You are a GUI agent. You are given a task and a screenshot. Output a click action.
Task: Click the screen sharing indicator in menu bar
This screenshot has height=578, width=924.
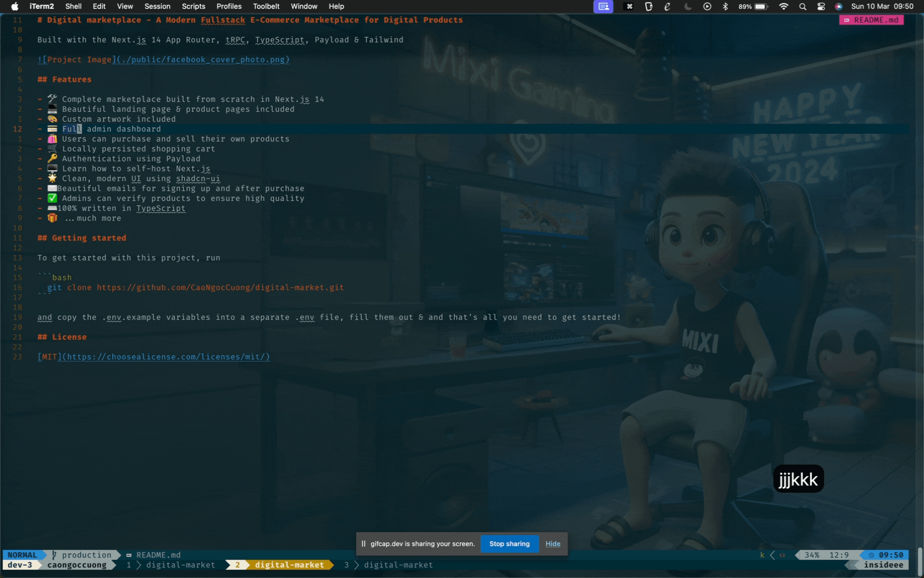click(603, 7)
